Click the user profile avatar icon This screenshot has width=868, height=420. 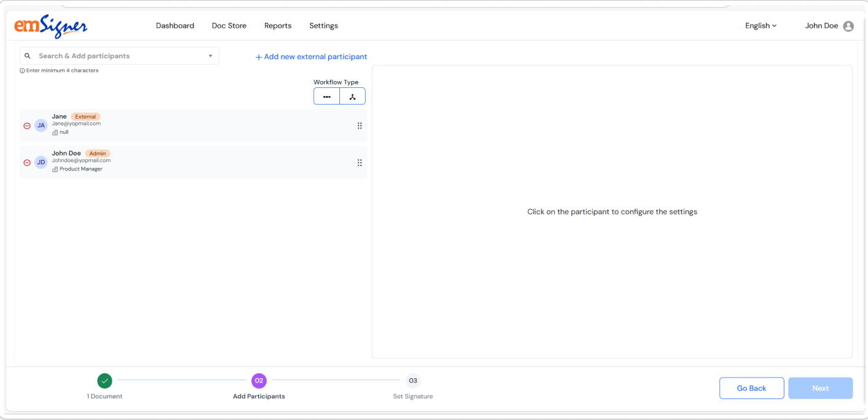pos(848,26)
